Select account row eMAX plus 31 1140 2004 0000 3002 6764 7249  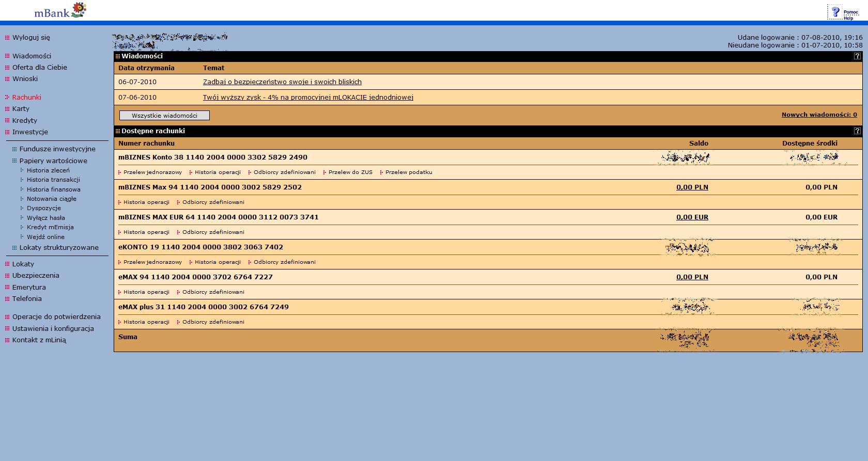[x=204, y=307]
